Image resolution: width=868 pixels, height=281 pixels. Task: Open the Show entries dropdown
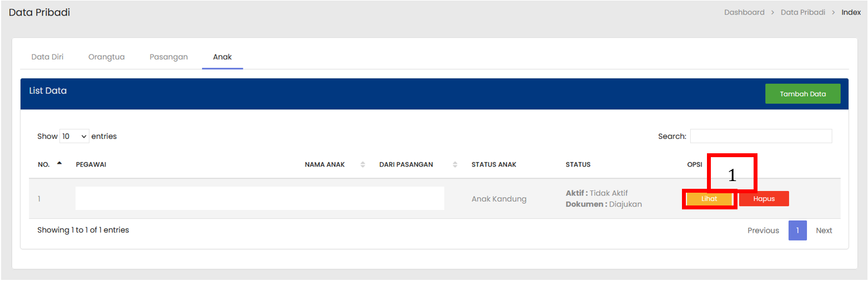74,136
